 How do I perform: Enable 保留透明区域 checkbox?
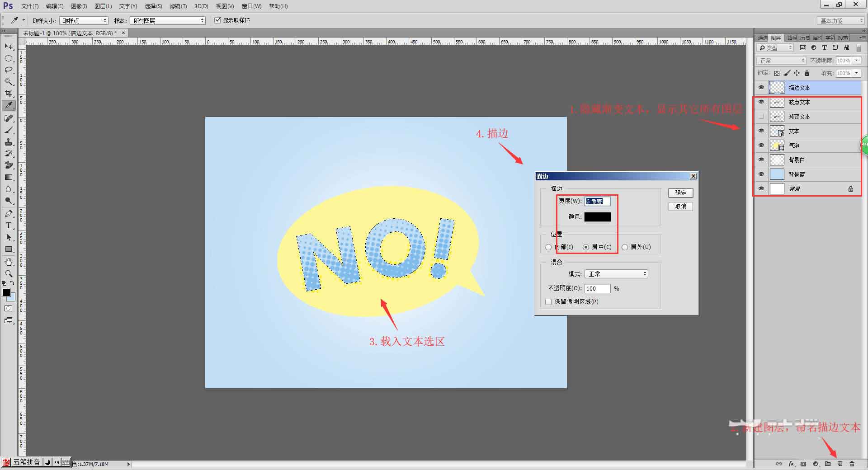pos(548,302)
